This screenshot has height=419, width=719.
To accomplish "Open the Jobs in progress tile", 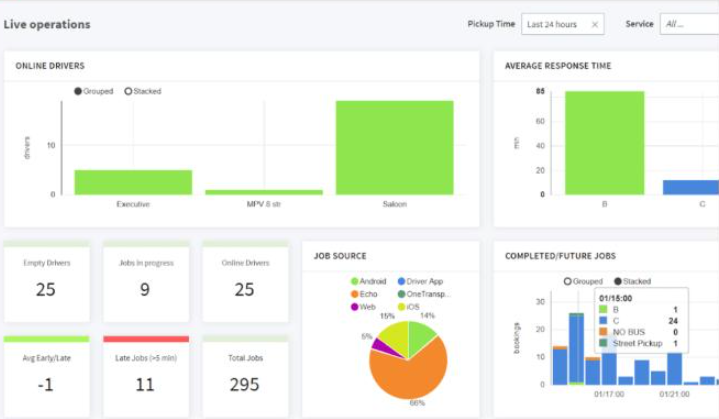I will click(x=146, y=281).
